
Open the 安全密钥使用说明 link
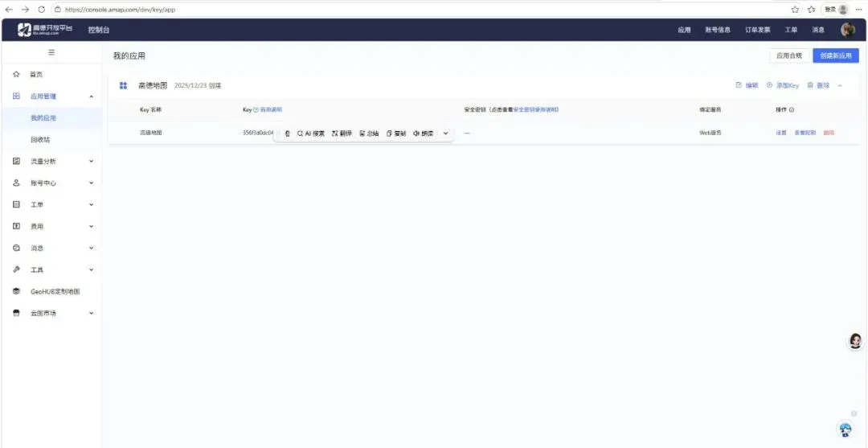click(x=536, y=109)
